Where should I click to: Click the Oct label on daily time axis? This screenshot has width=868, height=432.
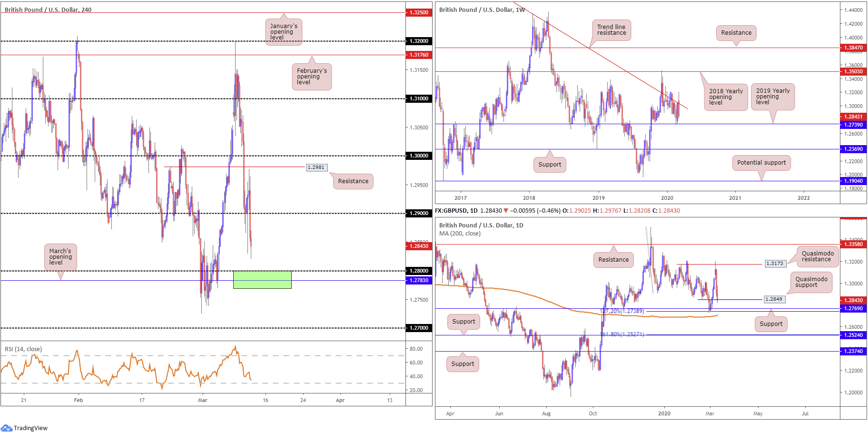click(x=593, y=413)
